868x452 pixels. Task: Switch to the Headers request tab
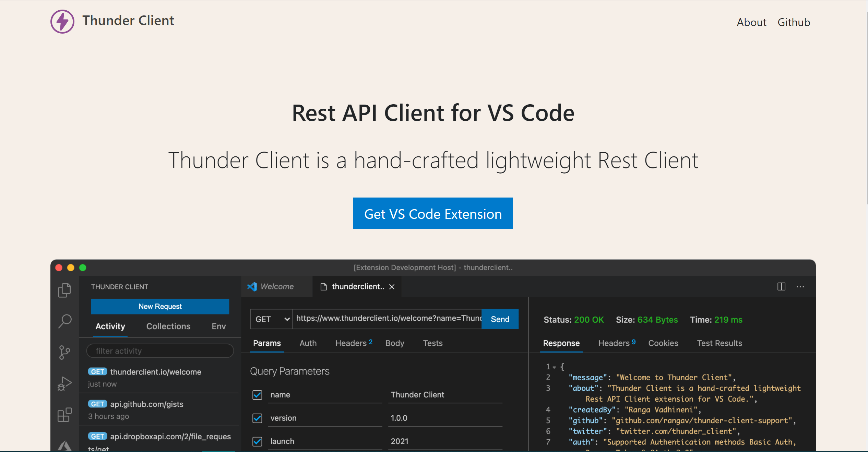tap(351, 343)
